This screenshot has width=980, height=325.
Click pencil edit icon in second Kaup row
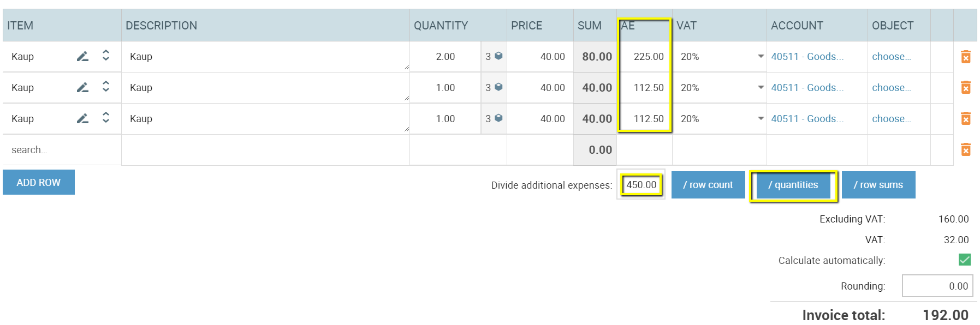pyautogui.click(x=82, y=87)
